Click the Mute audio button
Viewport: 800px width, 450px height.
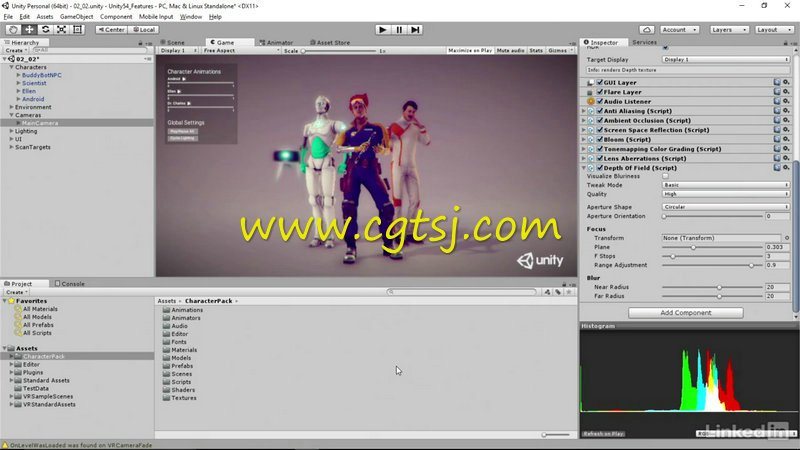pos(510,51)
